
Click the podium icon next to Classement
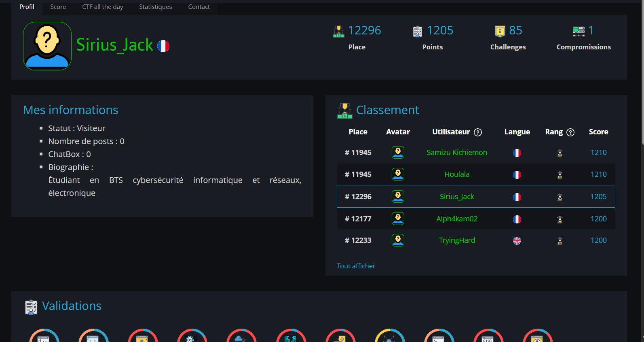pos(345,110)
